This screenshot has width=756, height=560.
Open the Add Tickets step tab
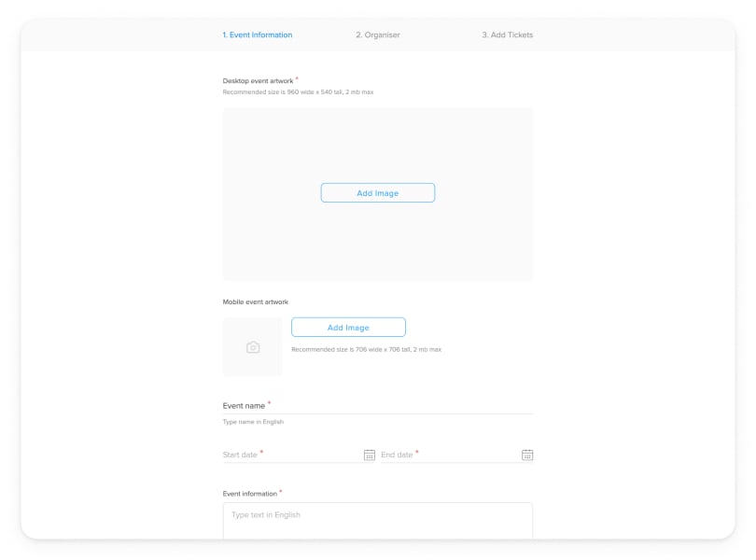507,35
